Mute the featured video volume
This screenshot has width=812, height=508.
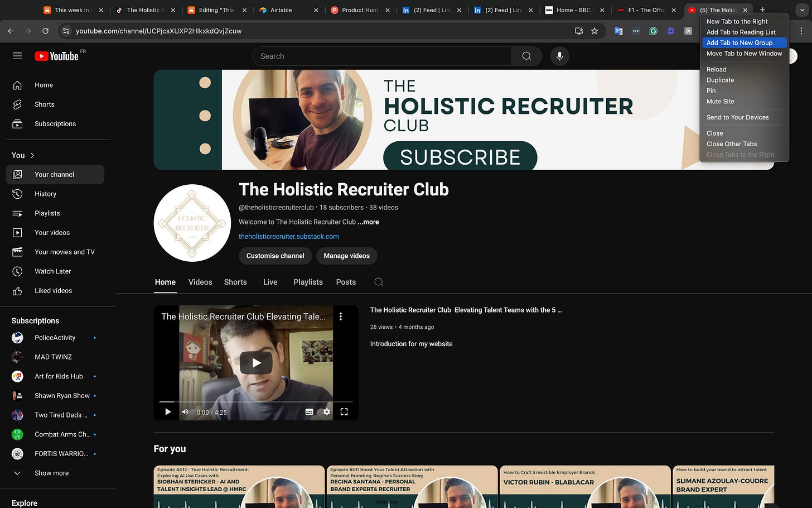click(185, 412)
